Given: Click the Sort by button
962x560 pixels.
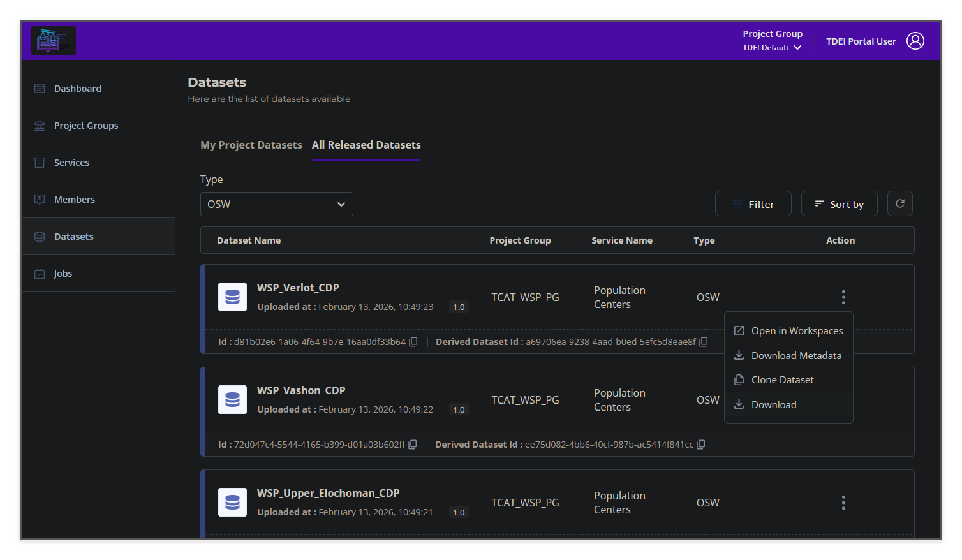Looking at the screenshot, I should pyautogui.click(x=839, y=203).
